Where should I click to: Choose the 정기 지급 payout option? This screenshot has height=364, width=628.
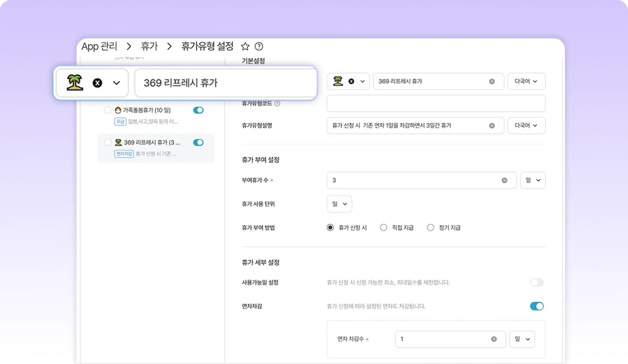pos(430,227)
